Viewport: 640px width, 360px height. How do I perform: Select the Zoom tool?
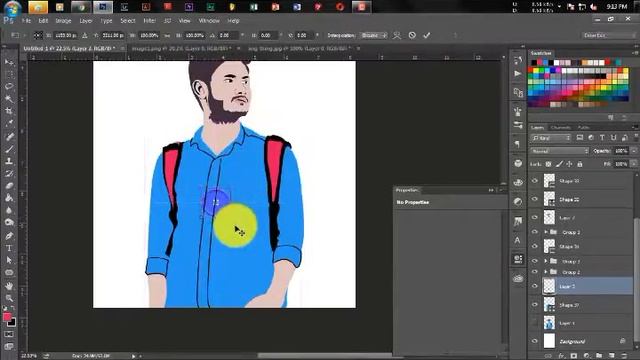click(9, 298)
